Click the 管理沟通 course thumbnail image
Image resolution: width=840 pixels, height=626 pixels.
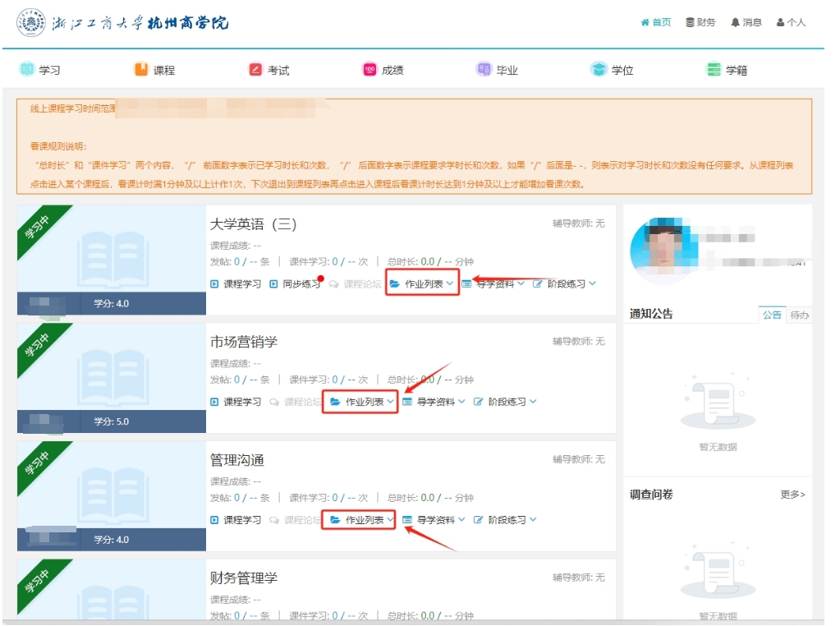tap(111, 491)
